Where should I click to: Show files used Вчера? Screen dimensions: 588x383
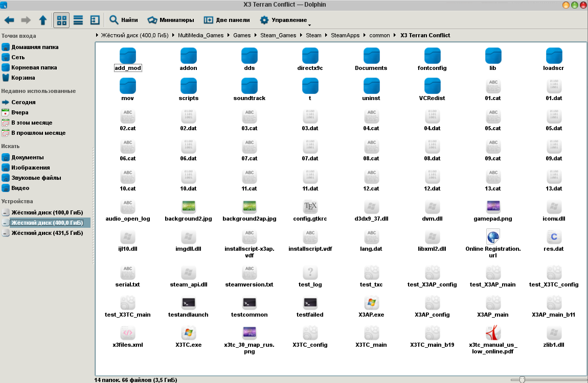15,112
